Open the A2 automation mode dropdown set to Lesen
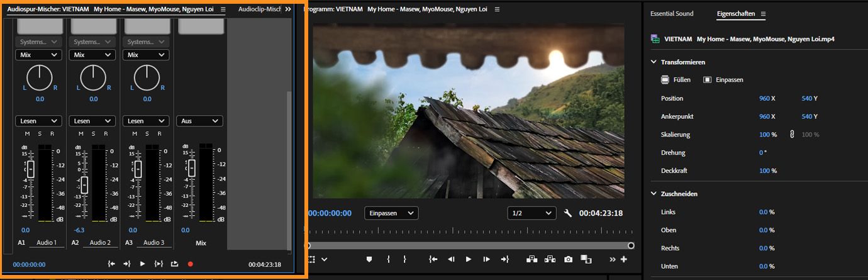Screen dimensions: 868x280 [x=92, y=121]
